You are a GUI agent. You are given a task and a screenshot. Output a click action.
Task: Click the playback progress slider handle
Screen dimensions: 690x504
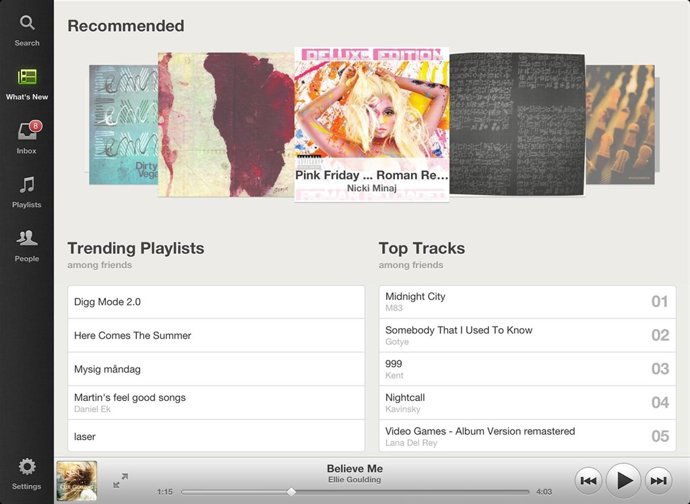291,492
